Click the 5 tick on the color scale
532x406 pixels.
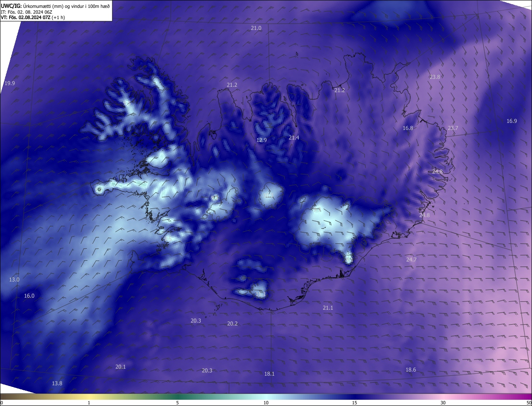pyautogui.click(x=177, y=403)
